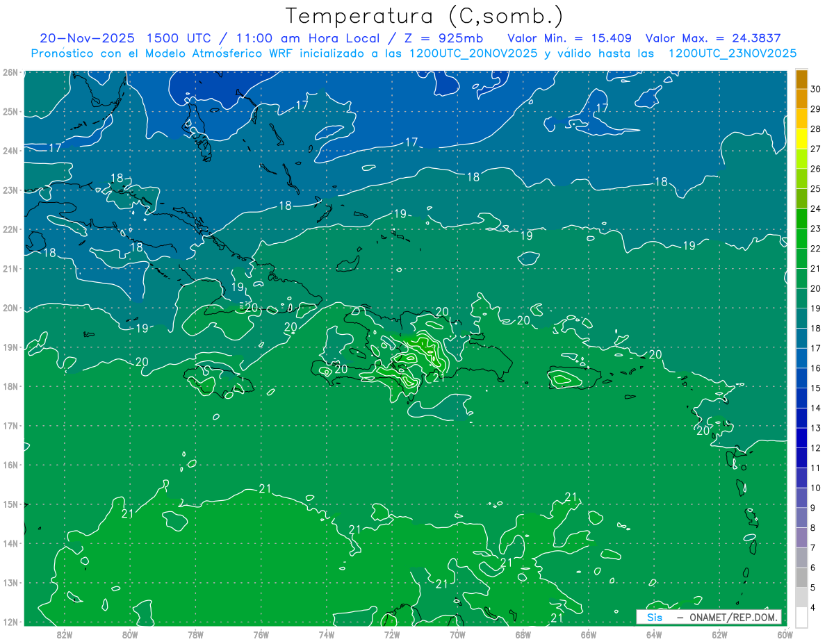Click the '26N' latitude axis label
This screenshot has width=834, height=644.
click(x=10, y=72)
